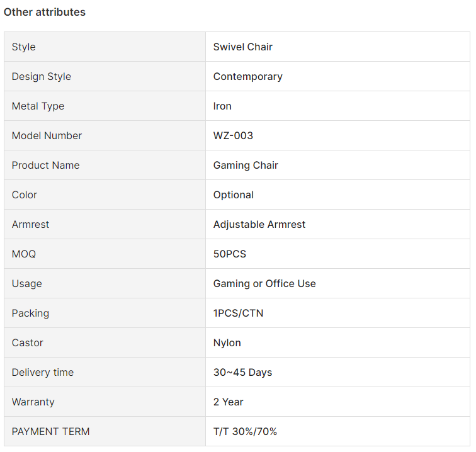Click the 'Nylon' castor value
Viewport: 476px width, 452px height.
(x=227, y=342)
